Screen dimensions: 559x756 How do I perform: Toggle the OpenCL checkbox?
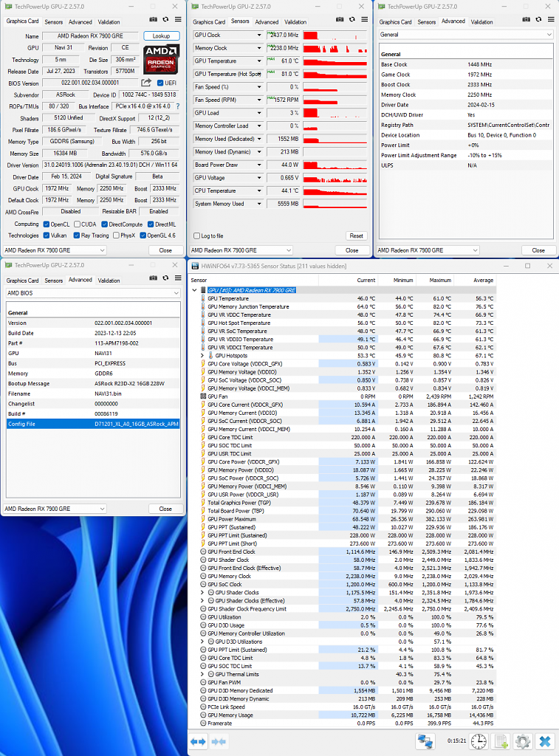(47, 224)
